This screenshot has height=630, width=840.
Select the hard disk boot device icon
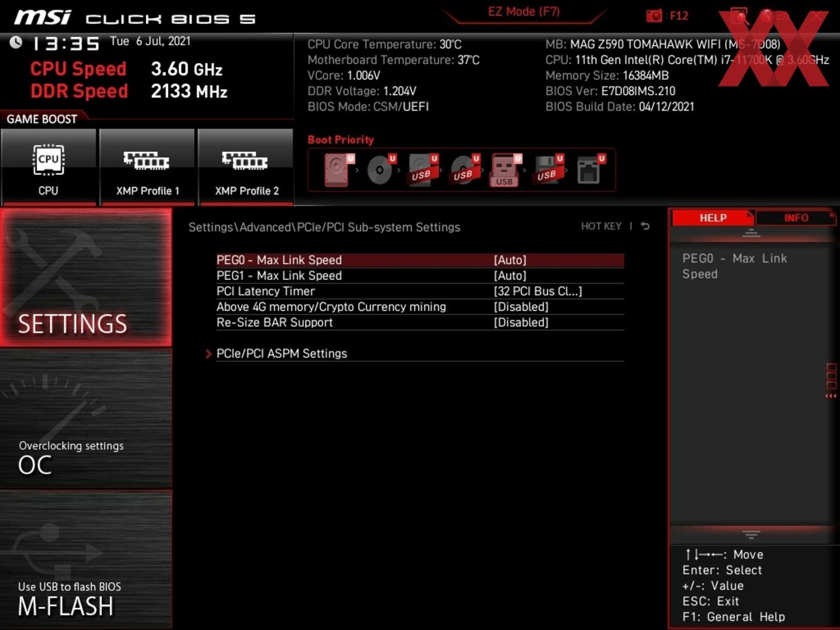pos(338,170)
